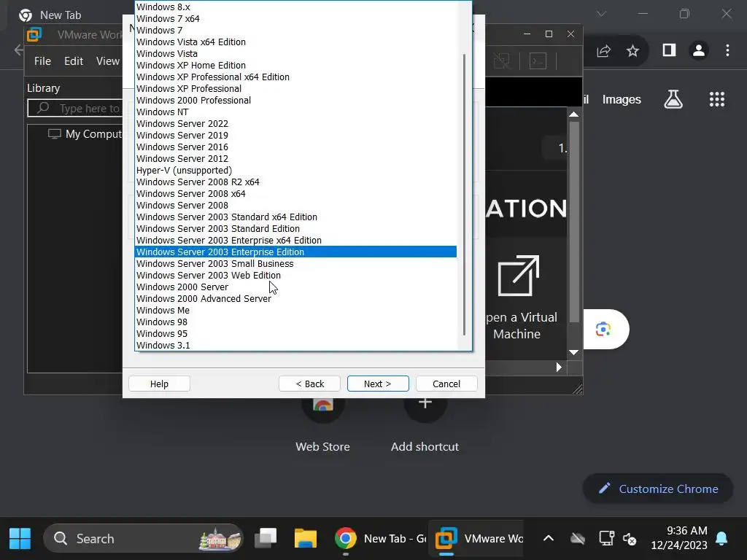Screen dimensions: 747x560
Task: Click the Chrome icon on the taskbar
Action: coord(345,539)
